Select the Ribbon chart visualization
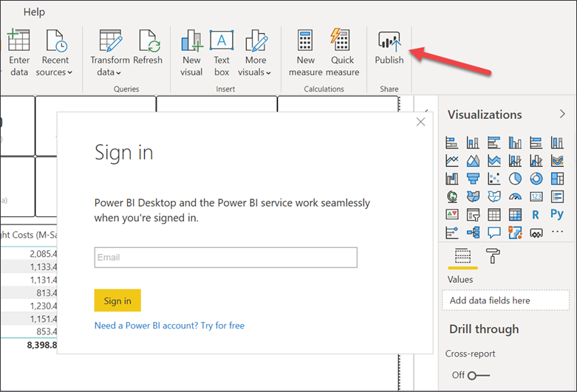This screenshot has height=392, width=577. coord(557,161)
